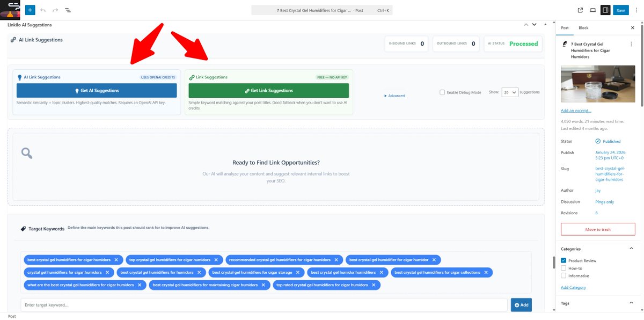Switch to the Block tab
Viewport: 644px width, 320px height.
click(583, 28)
